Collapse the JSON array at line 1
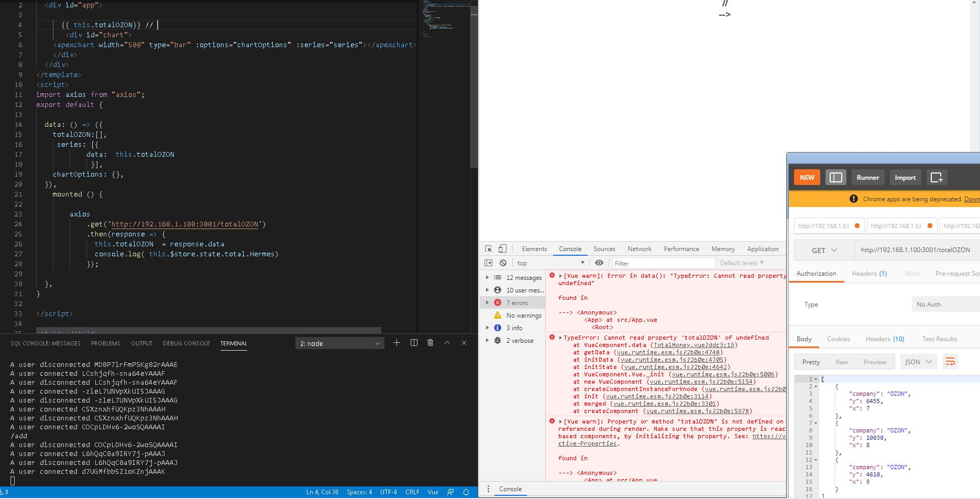The image size is (980, 499). (x=816, y=379)
